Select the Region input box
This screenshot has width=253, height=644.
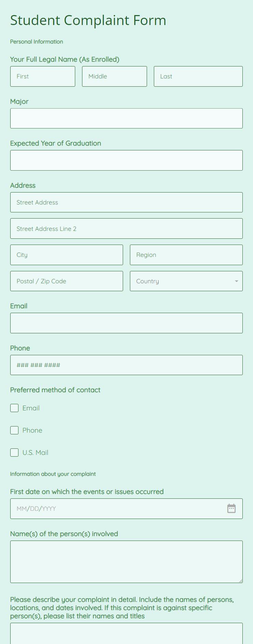186,255
